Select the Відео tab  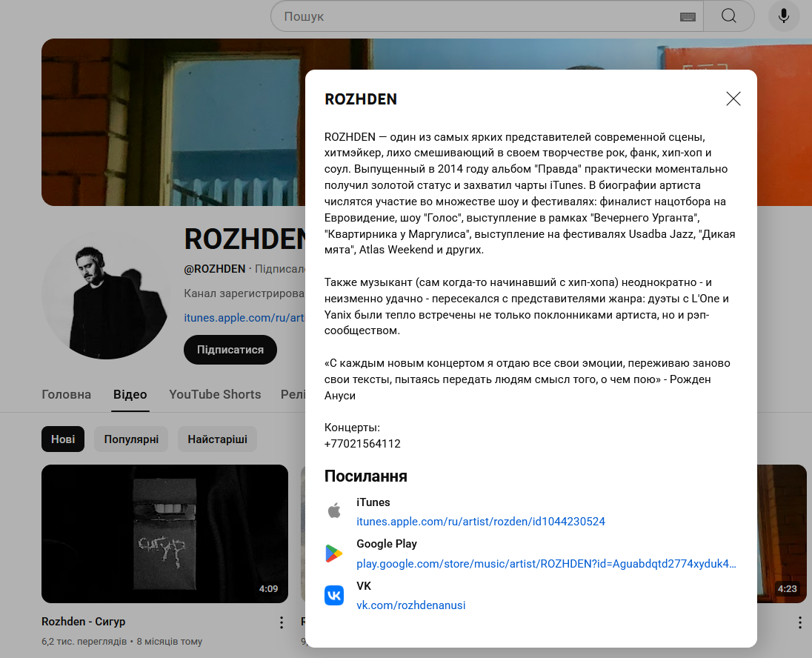(130, 394)
